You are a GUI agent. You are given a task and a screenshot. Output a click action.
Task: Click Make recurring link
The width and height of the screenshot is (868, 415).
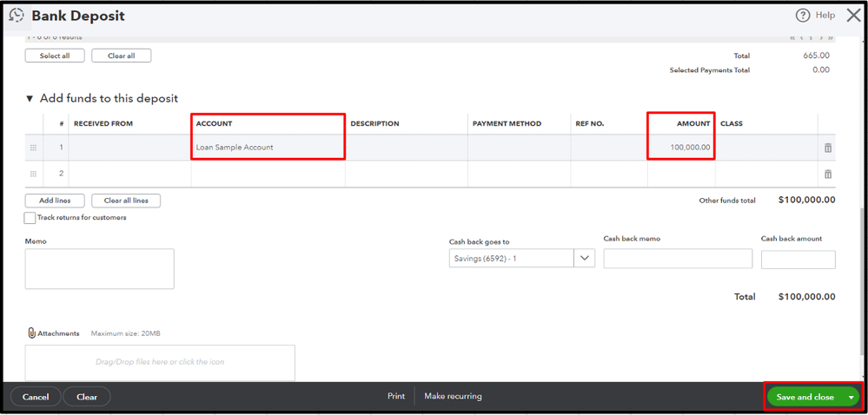[453, 396]
